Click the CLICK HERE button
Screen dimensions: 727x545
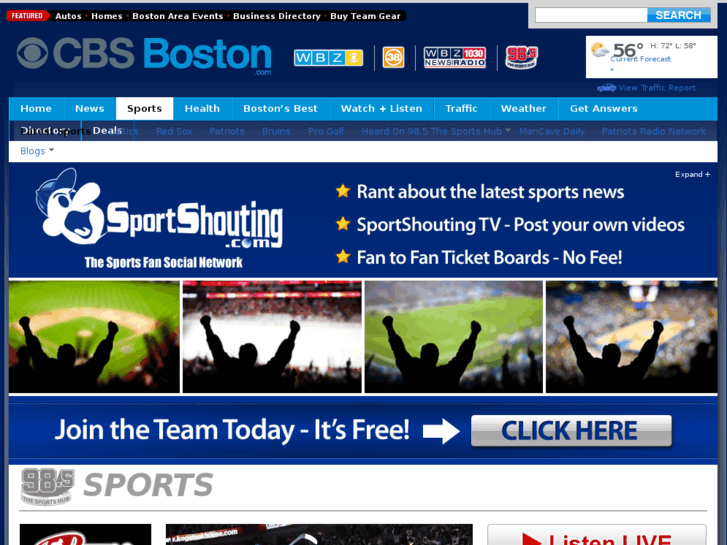(x=571, y=431)
